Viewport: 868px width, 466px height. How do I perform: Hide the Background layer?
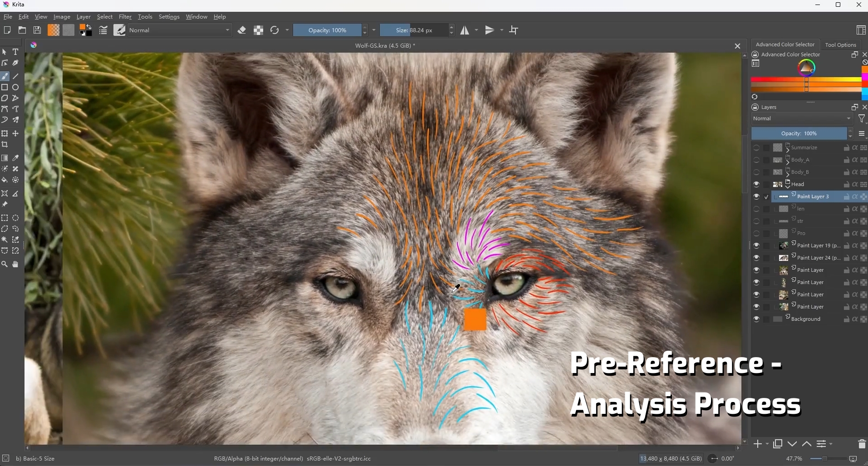click(x=756, y=319)
